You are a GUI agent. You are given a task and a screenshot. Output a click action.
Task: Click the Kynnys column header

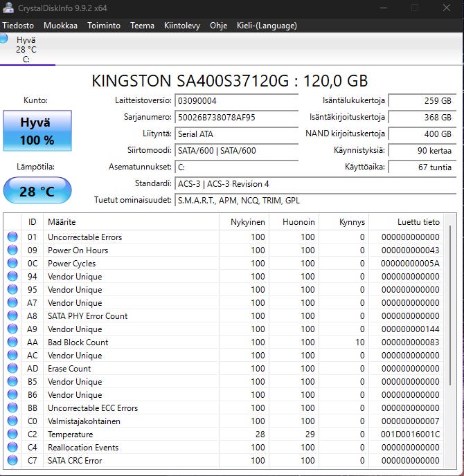point(343,222)
